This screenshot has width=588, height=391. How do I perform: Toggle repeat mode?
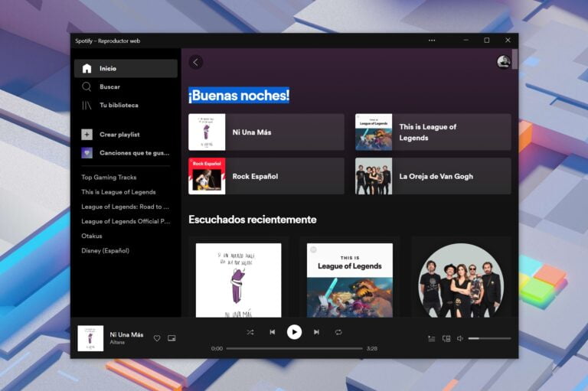[338, 332]
